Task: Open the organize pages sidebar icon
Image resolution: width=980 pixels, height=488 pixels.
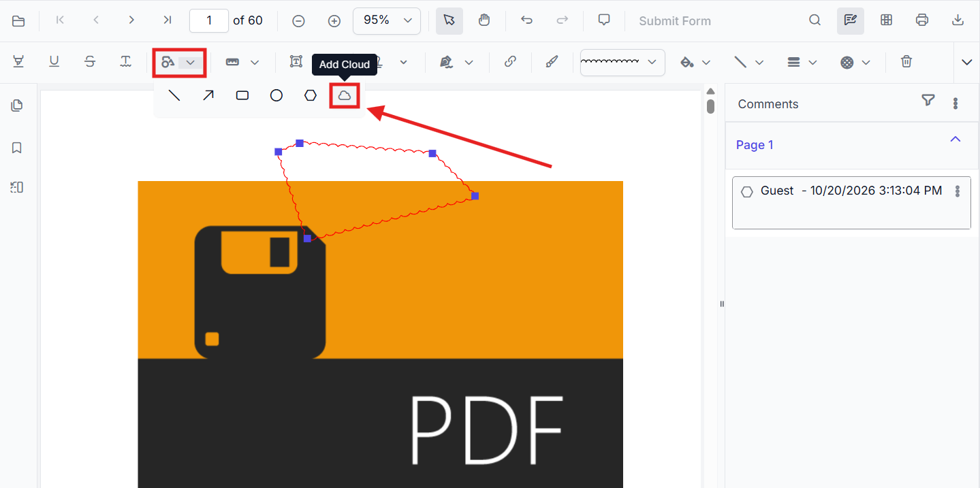Action: point(17,187)
